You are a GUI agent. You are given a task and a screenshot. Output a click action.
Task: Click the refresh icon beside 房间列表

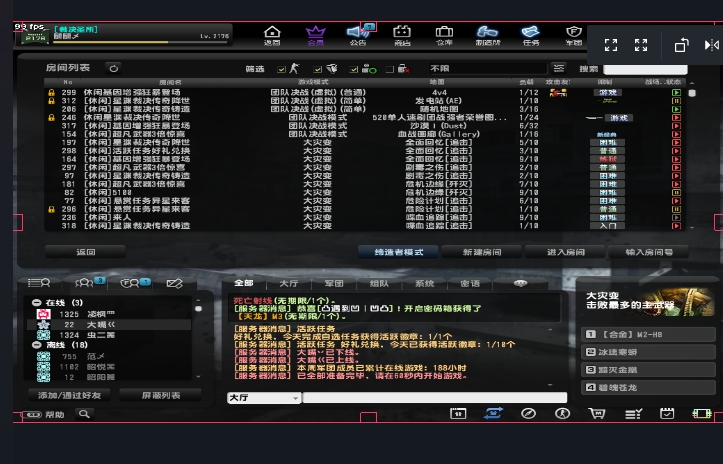[x=113, y=68]
